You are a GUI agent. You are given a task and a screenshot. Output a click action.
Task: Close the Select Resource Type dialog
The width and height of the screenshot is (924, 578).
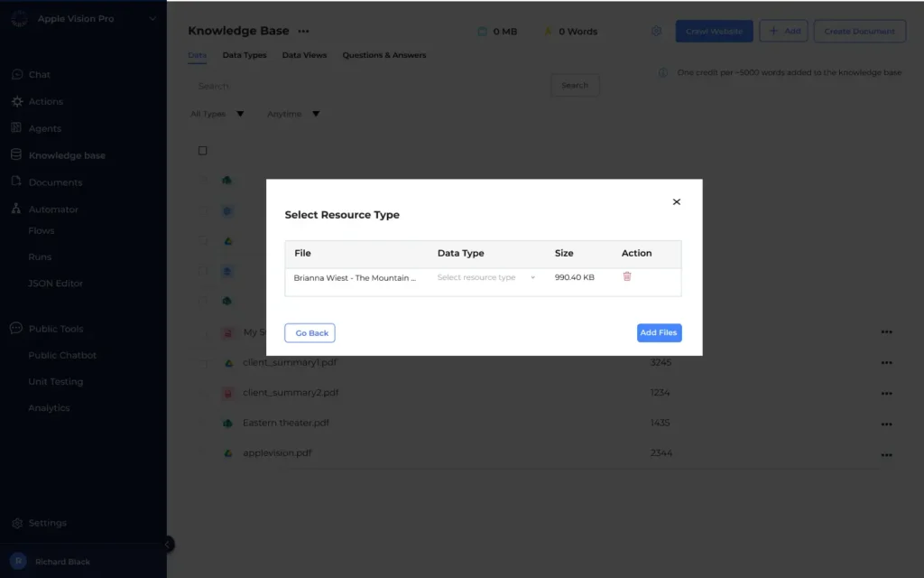(x=677, y=201)
